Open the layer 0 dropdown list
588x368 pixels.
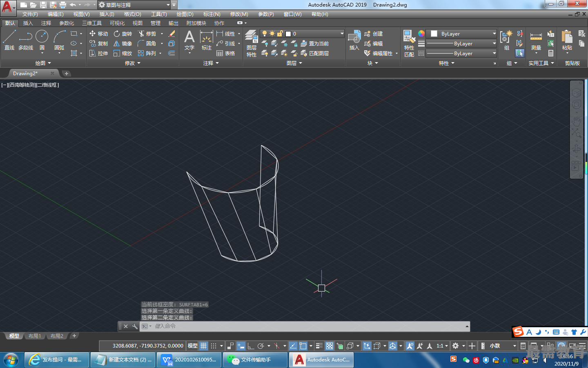pyautogui.click(x=342, y=34)
